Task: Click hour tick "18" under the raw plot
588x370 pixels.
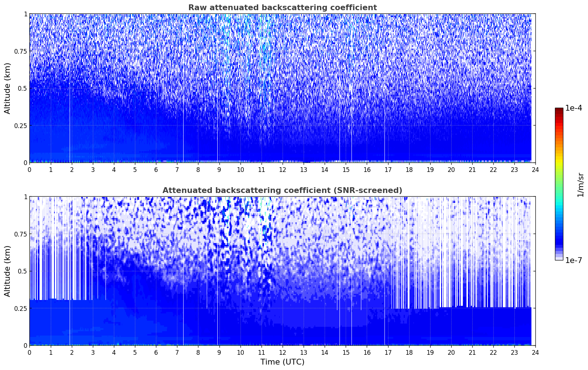Action: point(409,169)
